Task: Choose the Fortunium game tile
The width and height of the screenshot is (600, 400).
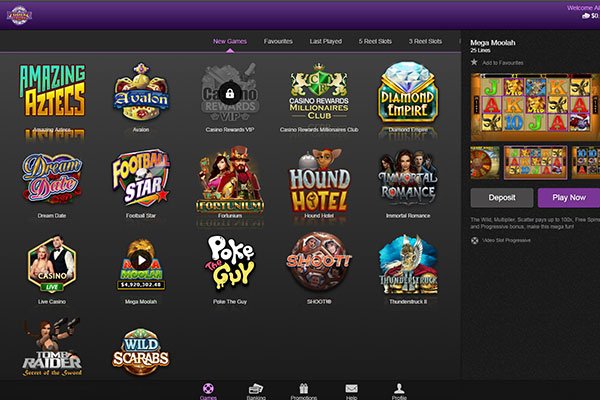Action: pos(230,179)
